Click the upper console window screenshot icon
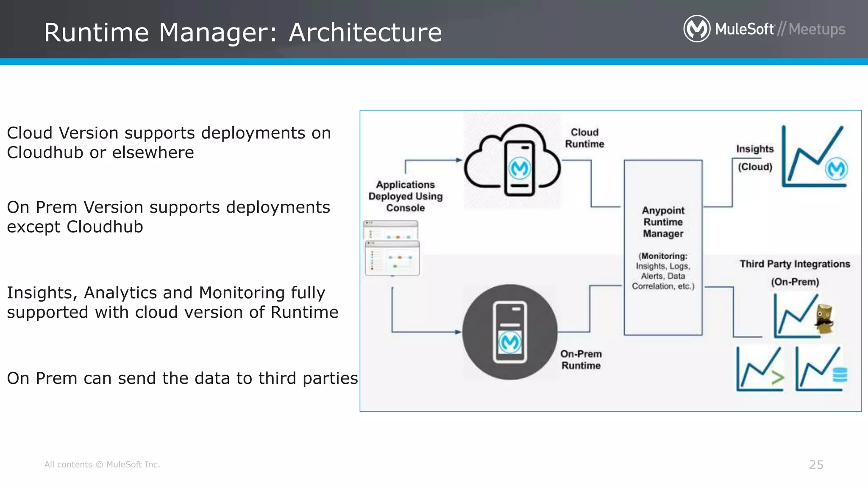 click(x=391, y=230)
